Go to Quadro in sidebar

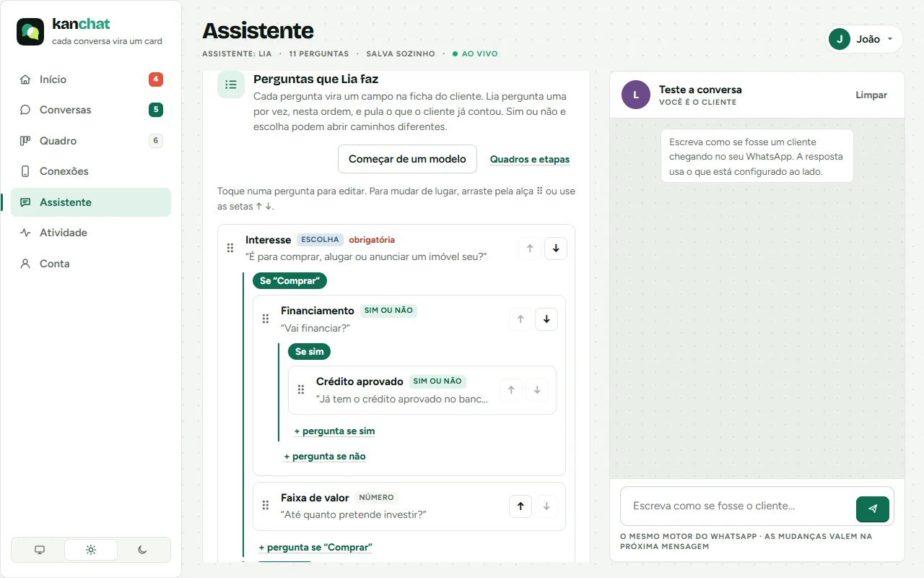91,141
